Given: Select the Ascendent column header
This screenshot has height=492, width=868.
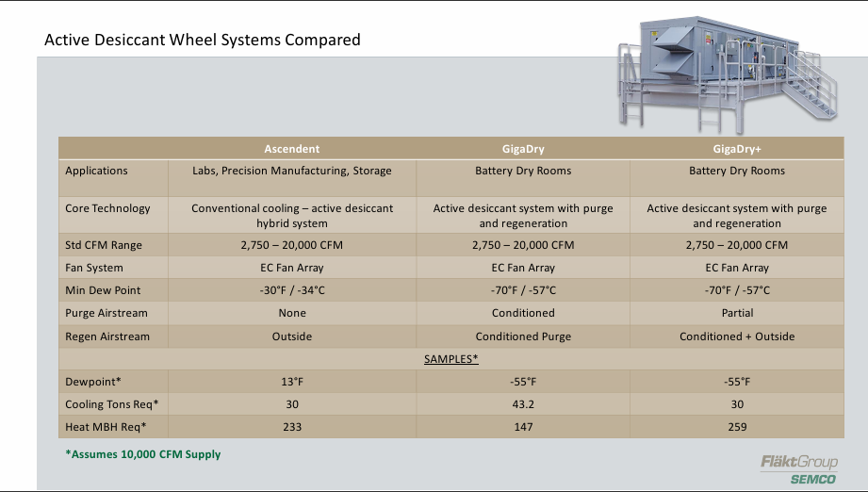Looking at the screenshot, I should (291, 149).
